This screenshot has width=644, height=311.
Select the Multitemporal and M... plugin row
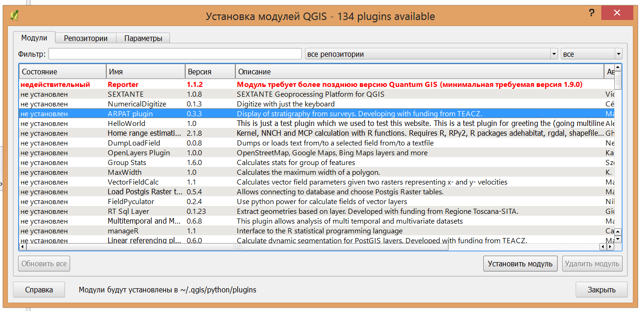click(316, 221)
